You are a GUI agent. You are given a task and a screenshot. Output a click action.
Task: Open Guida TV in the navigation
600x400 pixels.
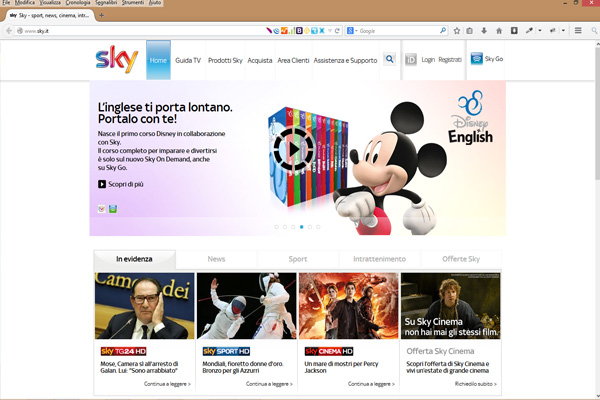[x=188, y=60]
